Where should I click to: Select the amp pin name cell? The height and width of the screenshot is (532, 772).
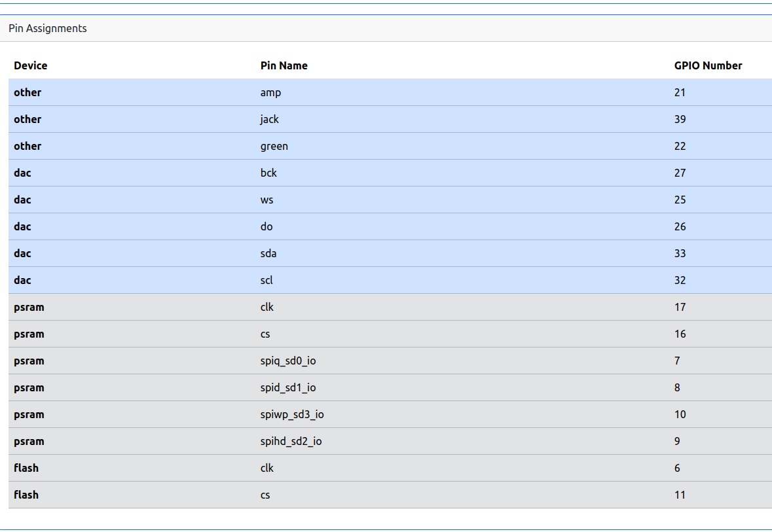(x=270, y=92)
